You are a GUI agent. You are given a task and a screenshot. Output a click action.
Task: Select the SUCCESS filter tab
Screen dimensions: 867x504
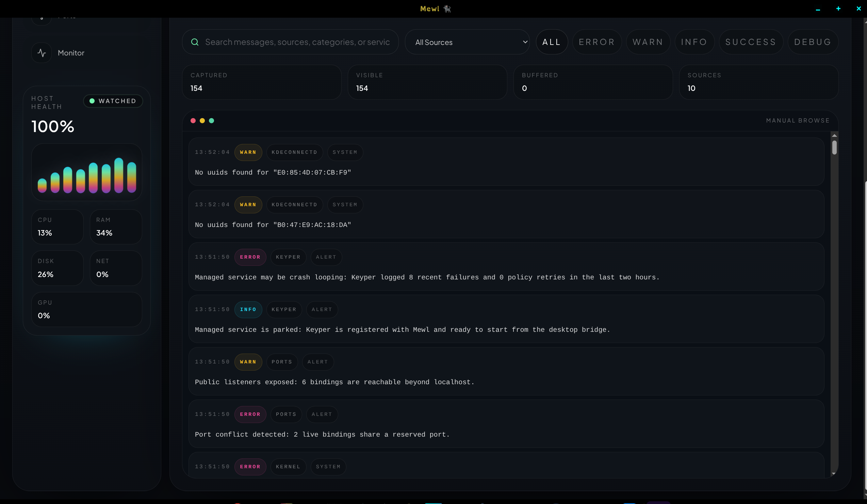(x=751, y=42)
